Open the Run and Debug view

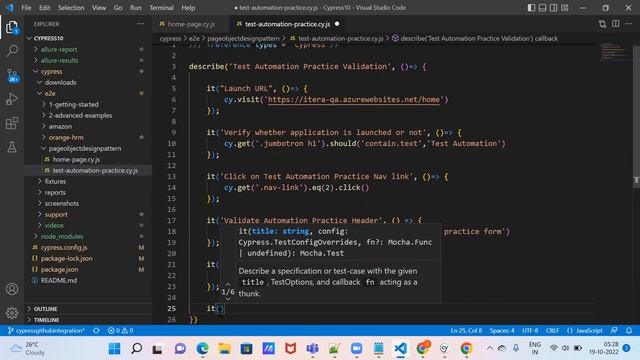click(x=12, y=99)
